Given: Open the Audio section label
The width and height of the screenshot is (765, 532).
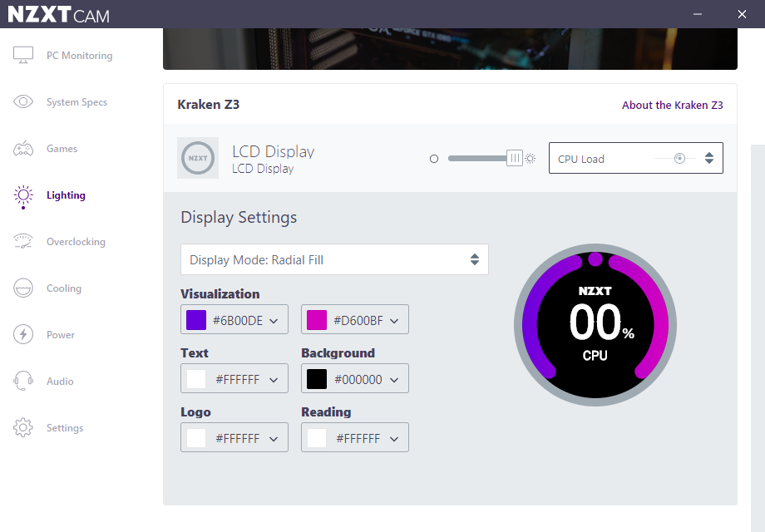Looking at the screenshot, I should (60, 382).
